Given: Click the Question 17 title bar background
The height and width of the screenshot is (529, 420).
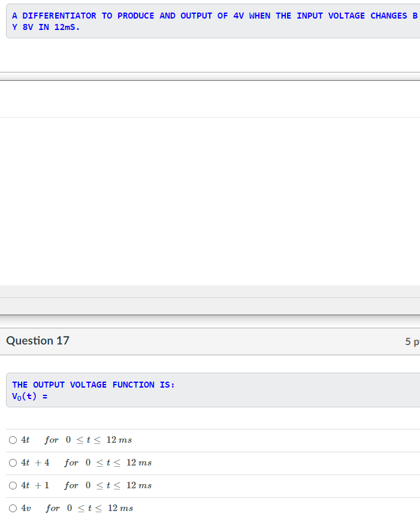Looking at the screenshot, I should point(240,340).
